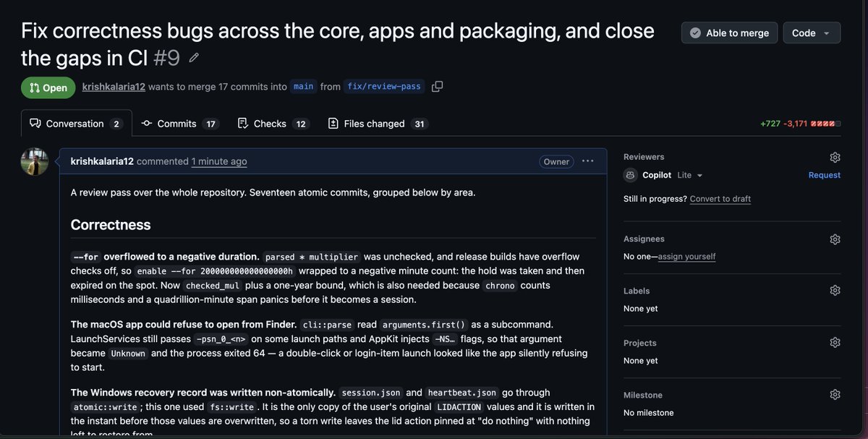Click the Correctness heading
The height and width of the screenshot is (439, 868).
coord(111,224)
